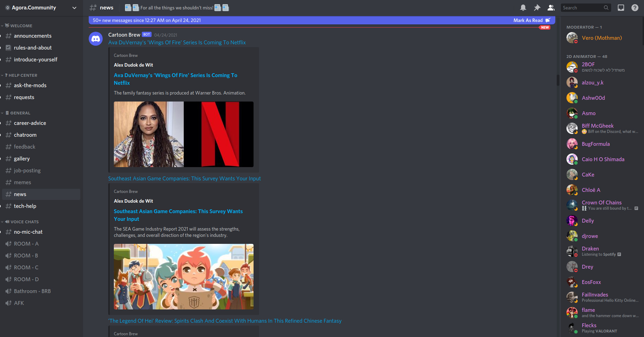
Task: Switch to the memes channel
Action: pos(22,182)
